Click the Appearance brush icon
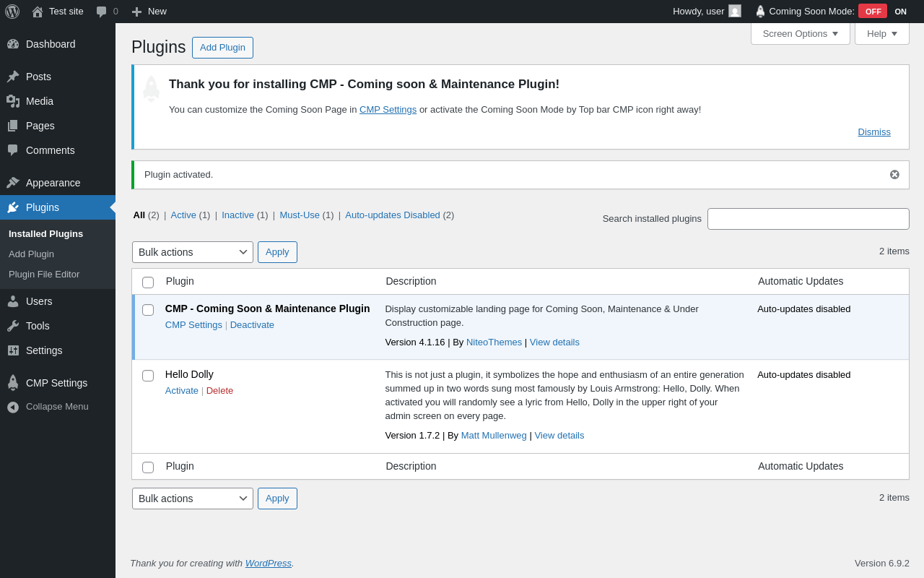Viewport: 924px width, 578px height. pyautogui.click(x=13, y=183)
